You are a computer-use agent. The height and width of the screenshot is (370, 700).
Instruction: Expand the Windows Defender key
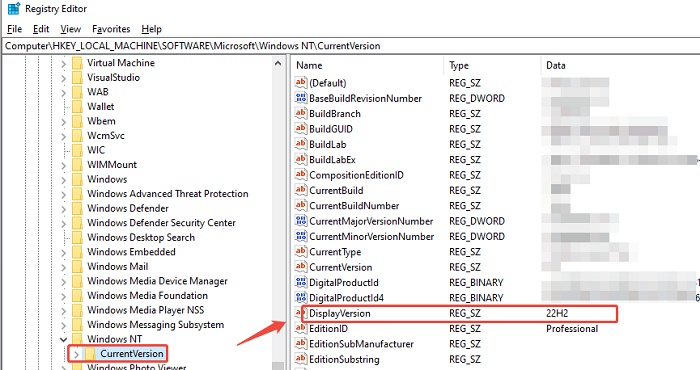coord(63,209)
